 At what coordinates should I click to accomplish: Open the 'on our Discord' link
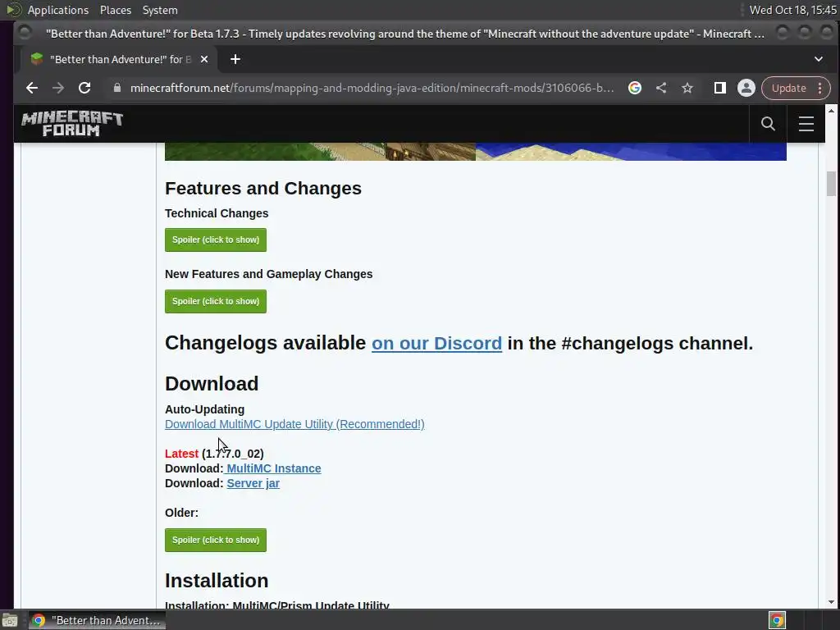pos(436,344)
